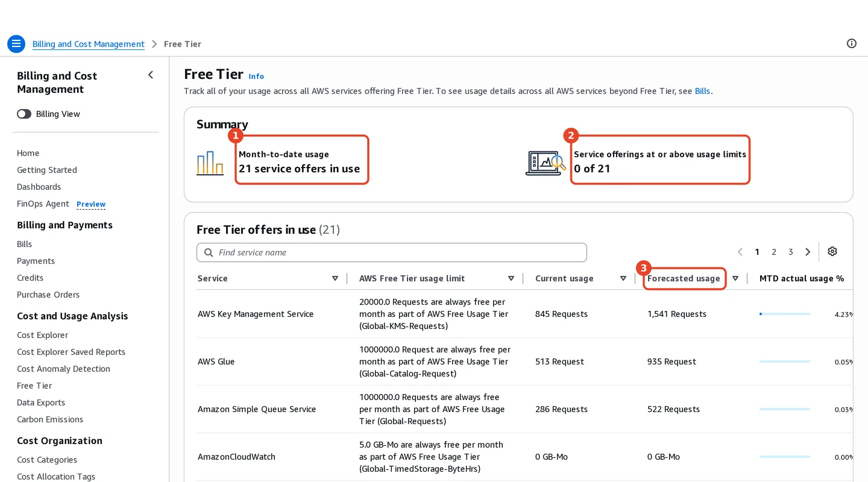Open Home in the sidebar
868x482 pixels.
[28, 153]
